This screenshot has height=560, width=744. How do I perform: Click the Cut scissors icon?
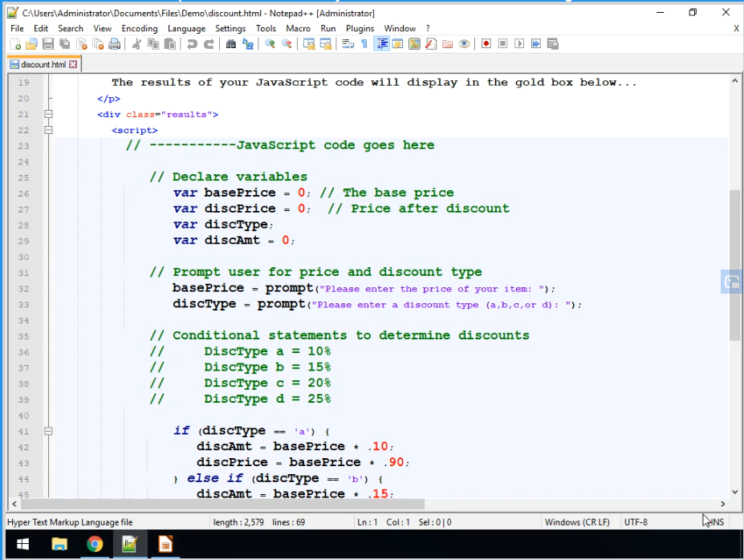pyautogui.click(x=137, y=44)
